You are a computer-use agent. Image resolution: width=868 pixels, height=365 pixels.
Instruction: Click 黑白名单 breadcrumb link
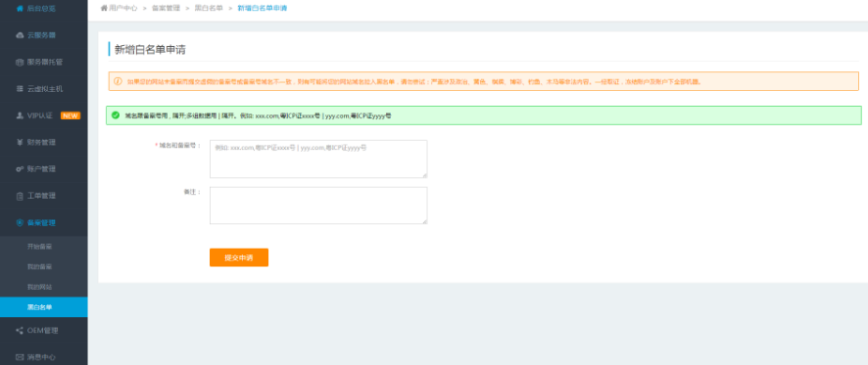click(209, 8)
